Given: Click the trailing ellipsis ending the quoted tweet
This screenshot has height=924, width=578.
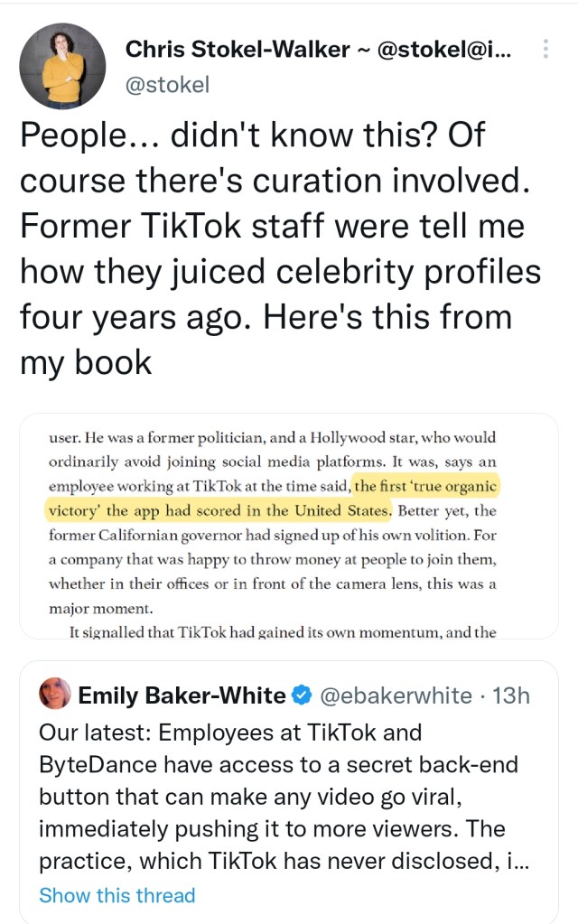Looking at the screenshot, I should coord(520,862).
